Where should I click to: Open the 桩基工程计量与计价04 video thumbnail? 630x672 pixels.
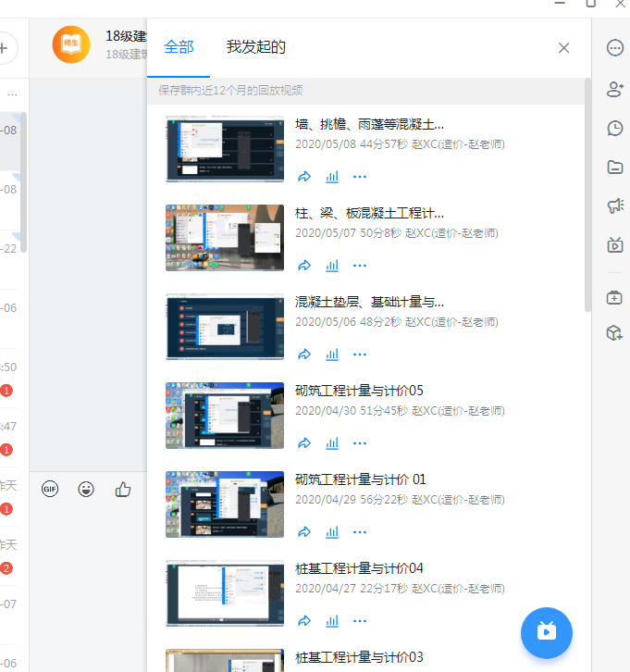(225, 593)
